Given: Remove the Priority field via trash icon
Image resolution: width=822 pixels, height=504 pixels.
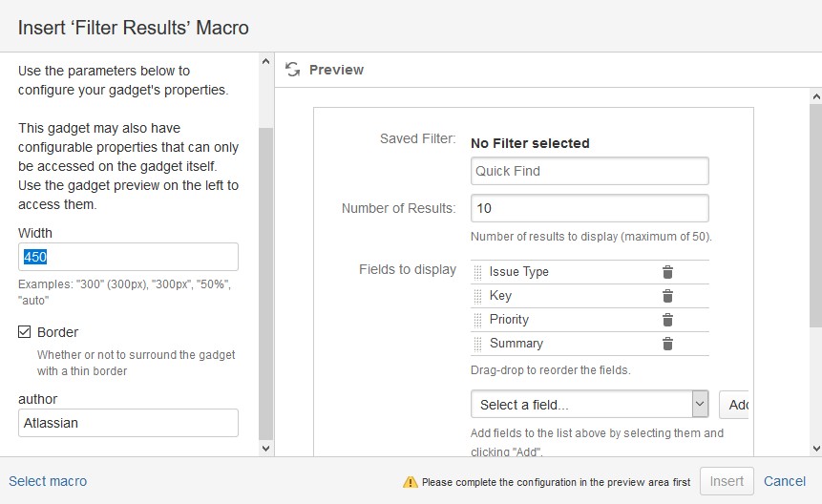Looking at the screenshot, I should pyautogui.click(x=667, y=320).
